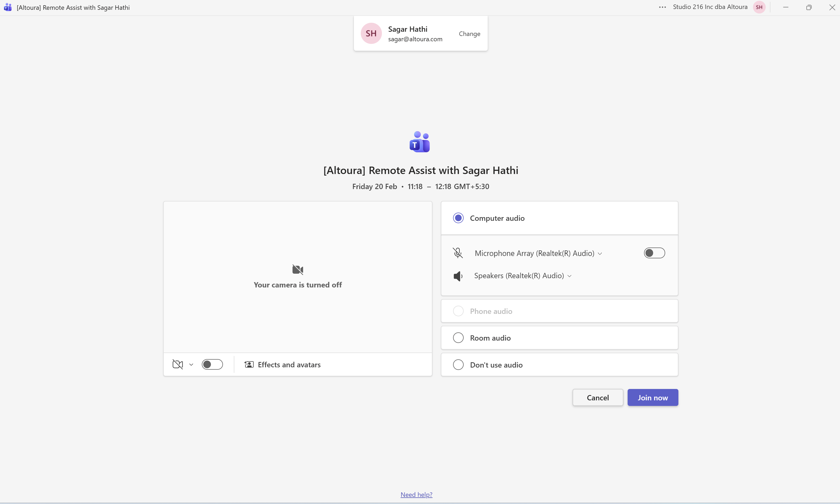Click the sagar@altoura.com email text
840x504 pixels.
415,39
